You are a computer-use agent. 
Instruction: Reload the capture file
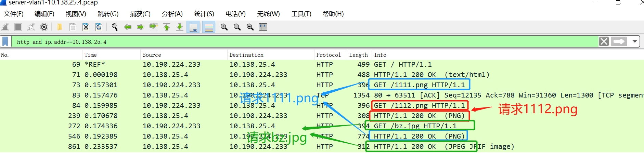(x=99, y=27)
